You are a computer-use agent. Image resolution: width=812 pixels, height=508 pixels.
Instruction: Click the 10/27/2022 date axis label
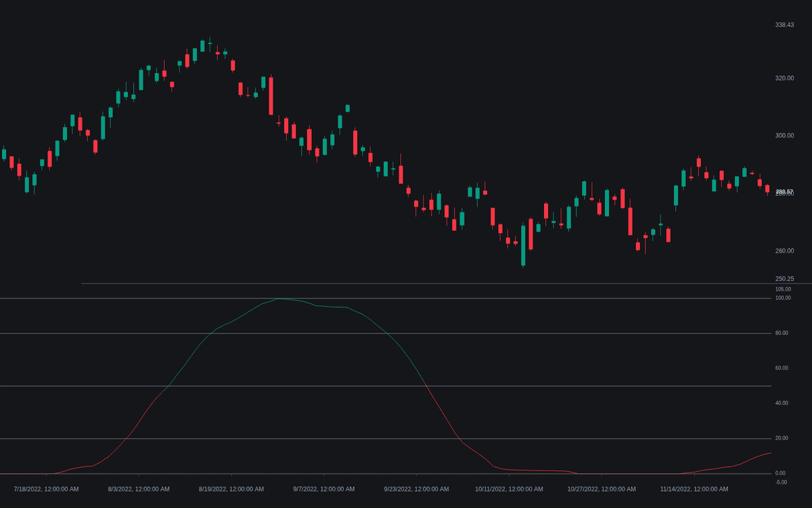(602, 489)
